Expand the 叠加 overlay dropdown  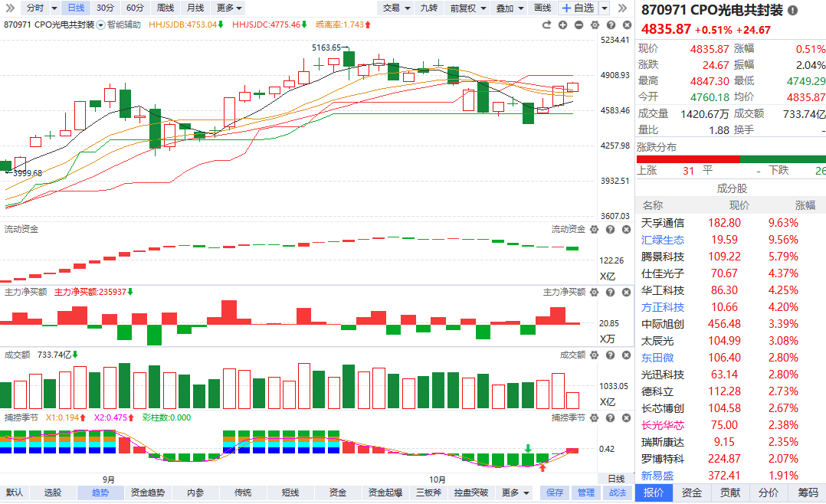pyautogui.click(x=509, y=8)
